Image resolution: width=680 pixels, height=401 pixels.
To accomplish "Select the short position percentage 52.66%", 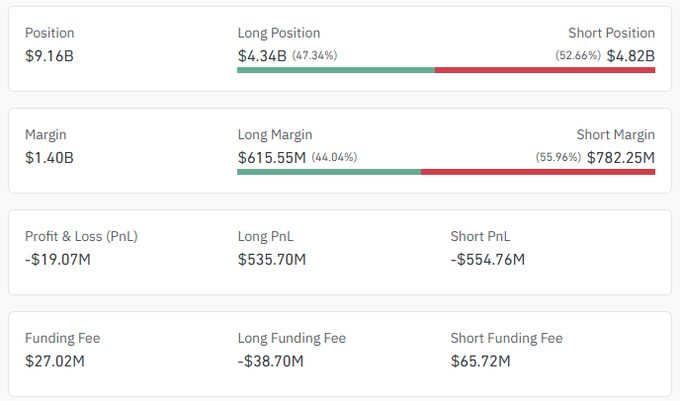I will (578, 55).
